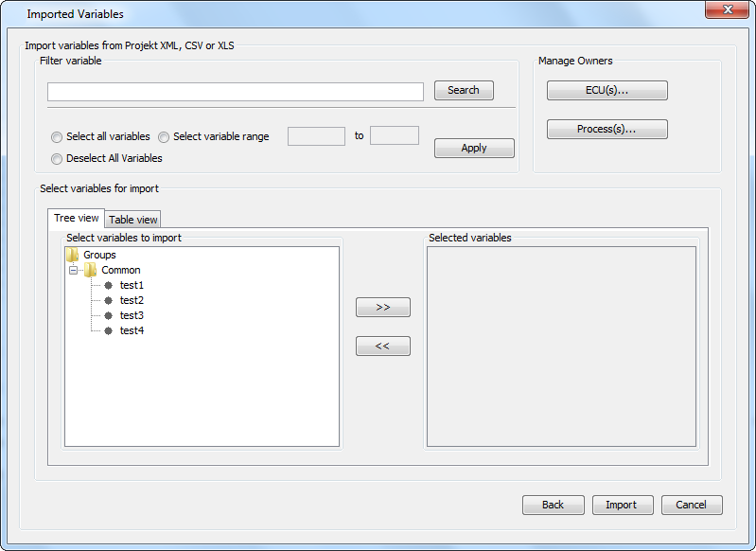Choose the Select variable range radio button

164,137
